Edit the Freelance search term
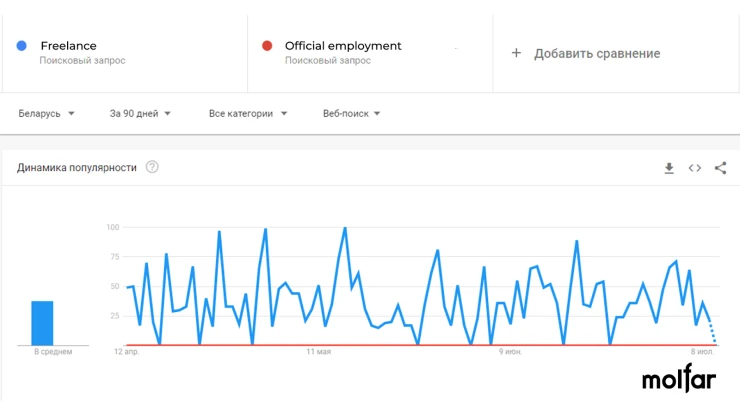Screen dimensions: 740x416 click(68, 46)
